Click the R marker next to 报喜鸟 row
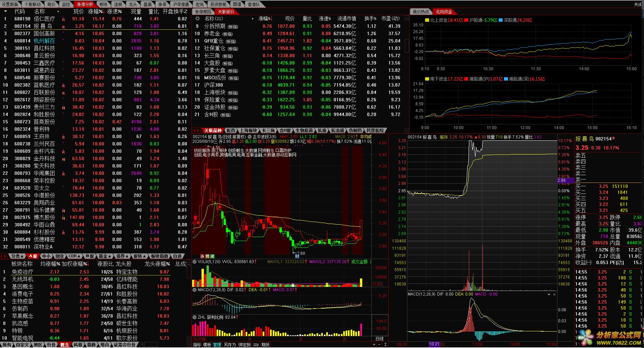The height and width of the screenshot is (348, 644). [63, 27]
